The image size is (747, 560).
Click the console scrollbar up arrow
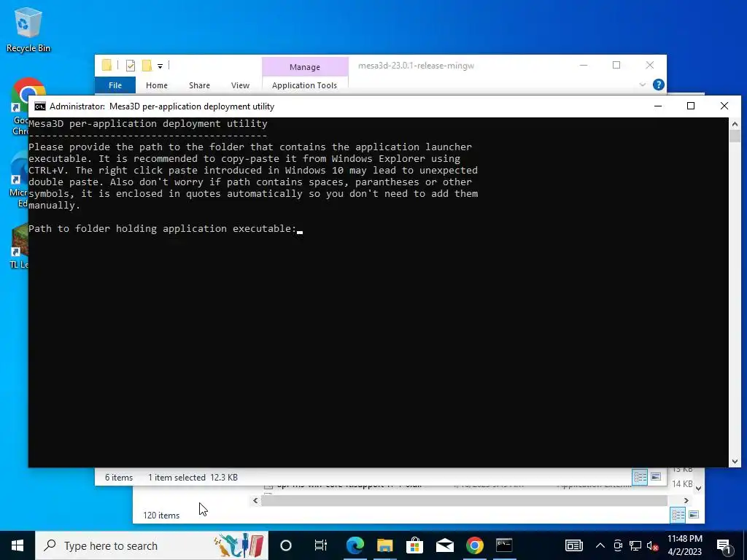pos(735,124)
